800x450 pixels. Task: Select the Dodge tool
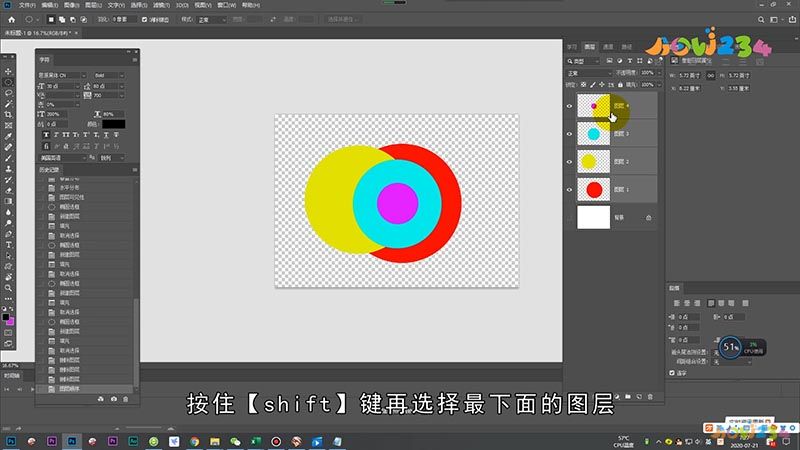point(8,223)
